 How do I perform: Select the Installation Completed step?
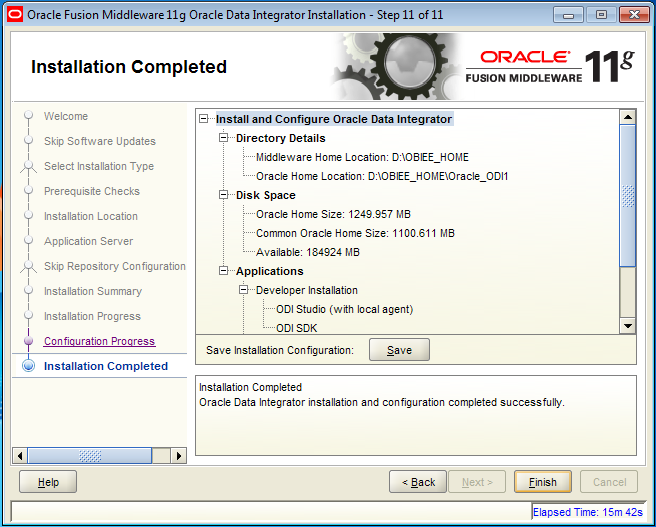pos(106,366)
